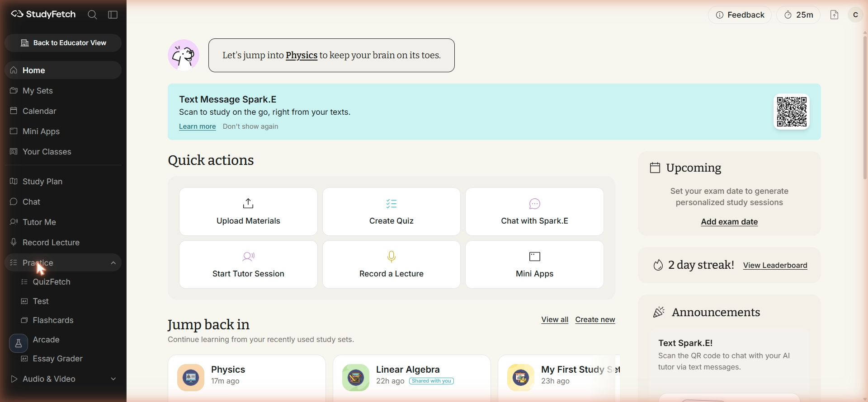Click the streak flame icon
868x402 pixels.
point(658,265)
